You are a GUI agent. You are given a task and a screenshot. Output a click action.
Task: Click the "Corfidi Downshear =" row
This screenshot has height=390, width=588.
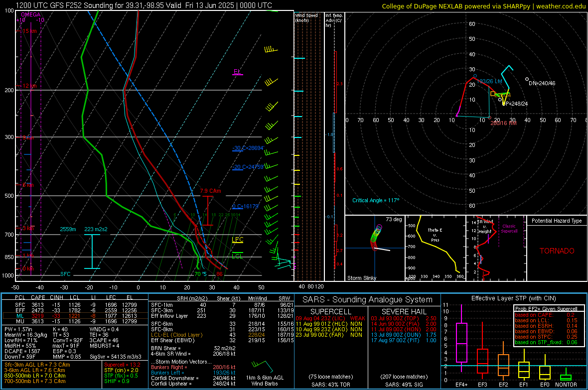[193, 379]
